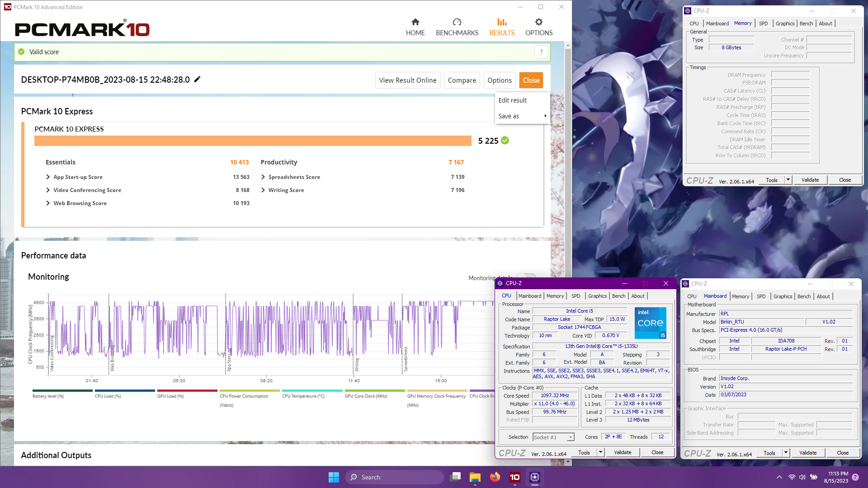
Task: Click the PCMark Options button
Action: point(499,80)
